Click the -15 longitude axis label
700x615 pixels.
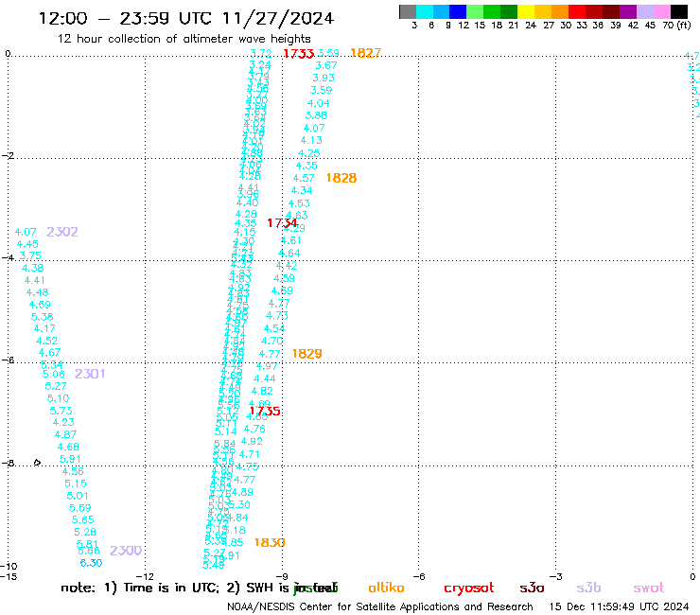click(9, 576)
